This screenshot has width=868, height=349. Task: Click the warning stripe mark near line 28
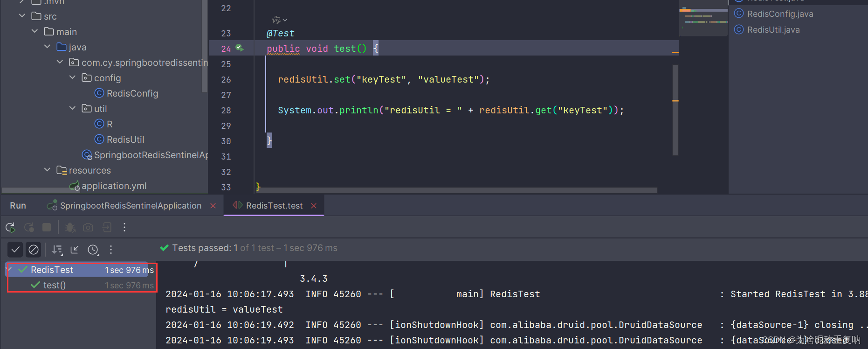(x=675, y=100)
